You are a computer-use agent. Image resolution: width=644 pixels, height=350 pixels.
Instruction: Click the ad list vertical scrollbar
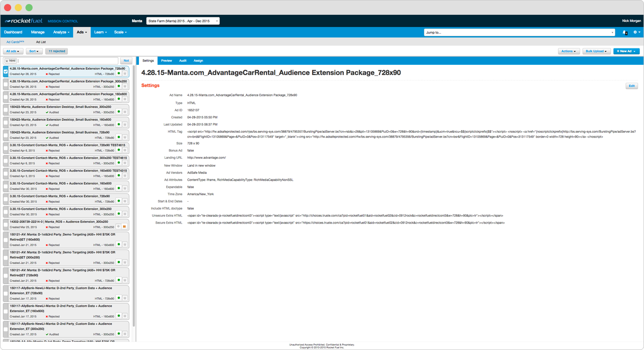(134, 197)
